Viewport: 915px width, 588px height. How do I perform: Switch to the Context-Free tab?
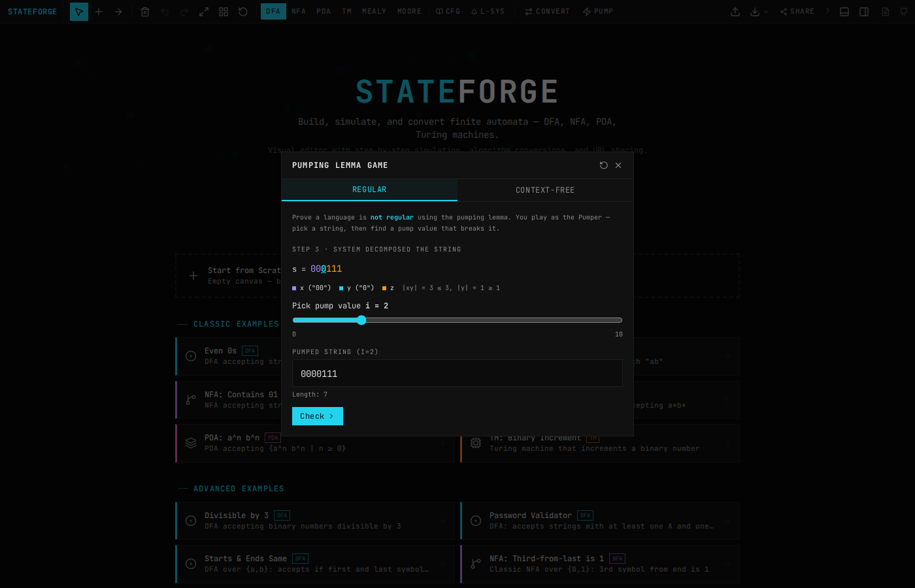545,190
